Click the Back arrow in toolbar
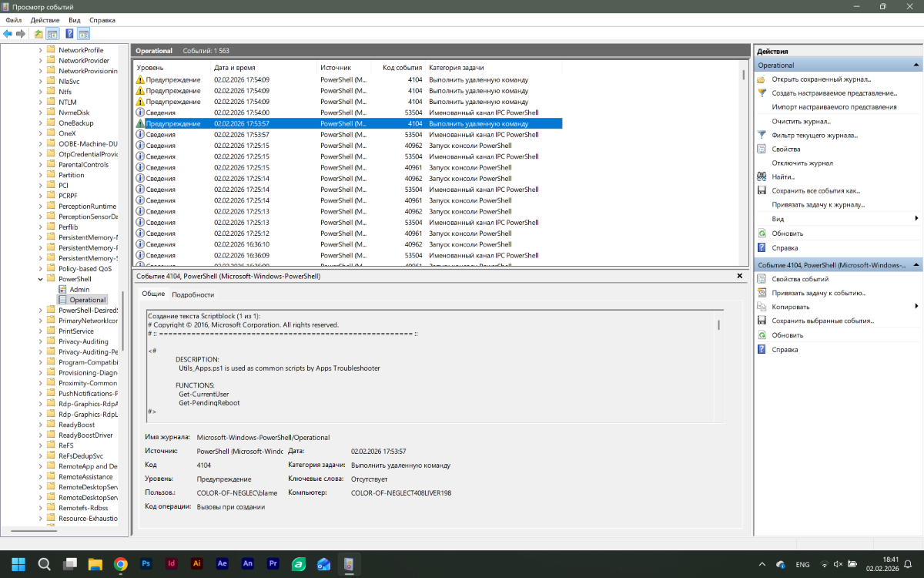This screenshot has width=924, height=578. pyautogui.click(x=8, y=34)
